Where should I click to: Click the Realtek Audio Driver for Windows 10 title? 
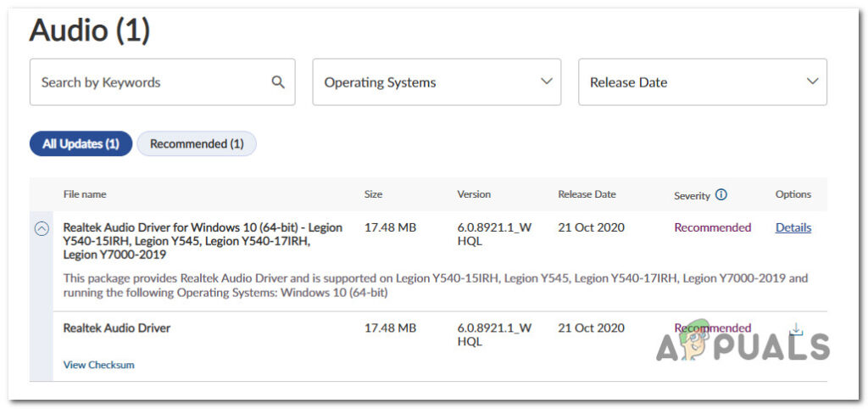pos(203,241)
